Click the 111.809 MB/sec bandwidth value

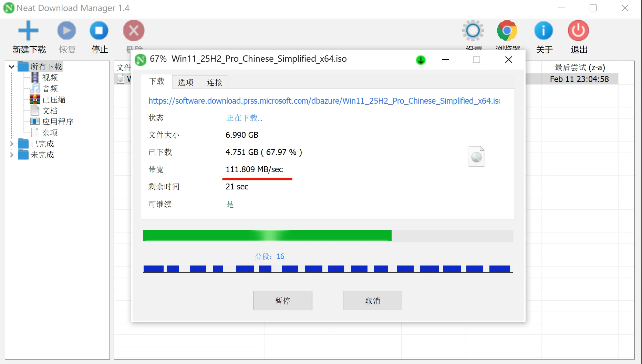pyautogui.click(x=254, y=169)
